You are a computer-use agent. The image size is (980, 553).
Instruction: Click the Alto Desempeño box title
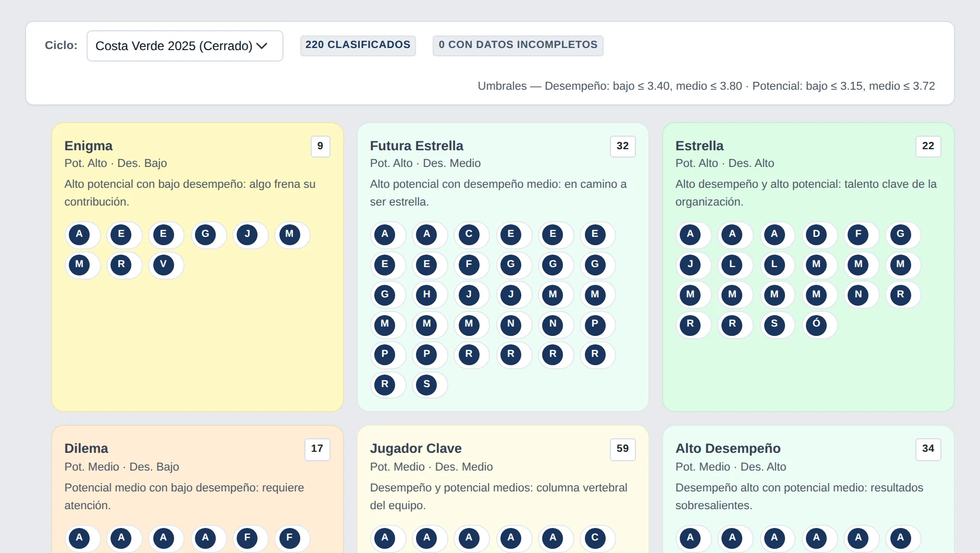[728, 448]
